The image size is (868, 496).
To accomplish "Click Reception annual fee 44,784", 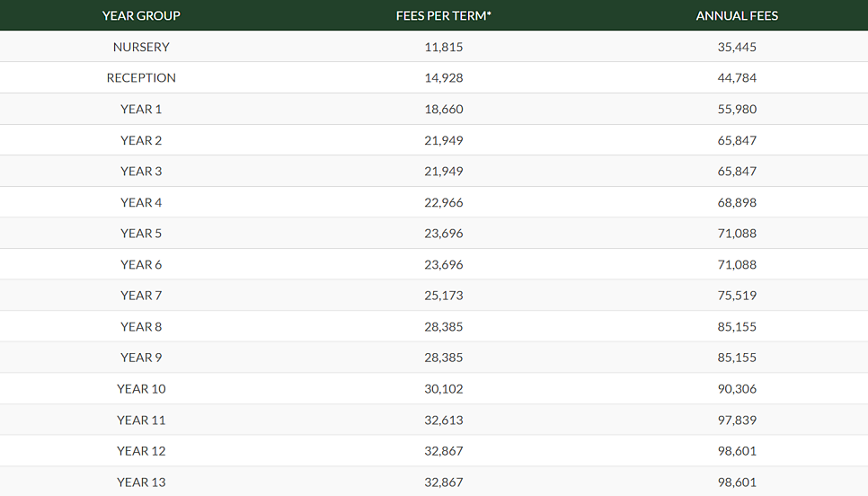I will click(x=737, y=78).
